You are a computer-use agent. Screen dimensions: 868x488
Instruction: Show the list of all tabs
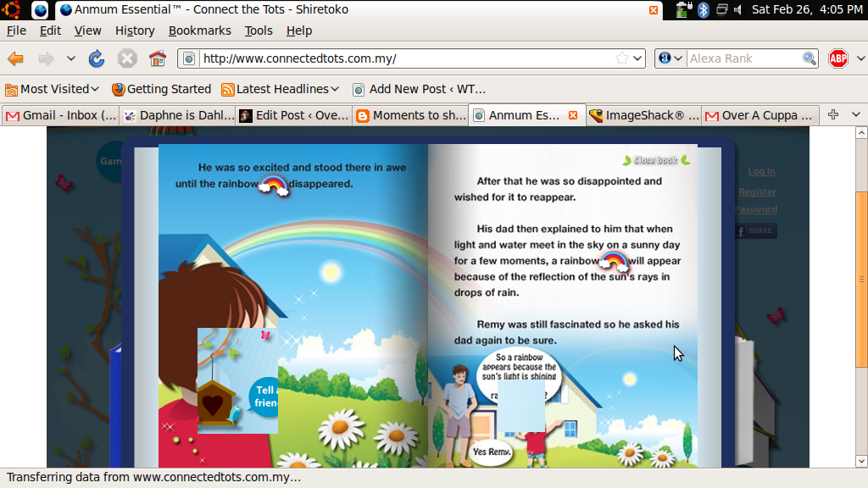[856, 114]
